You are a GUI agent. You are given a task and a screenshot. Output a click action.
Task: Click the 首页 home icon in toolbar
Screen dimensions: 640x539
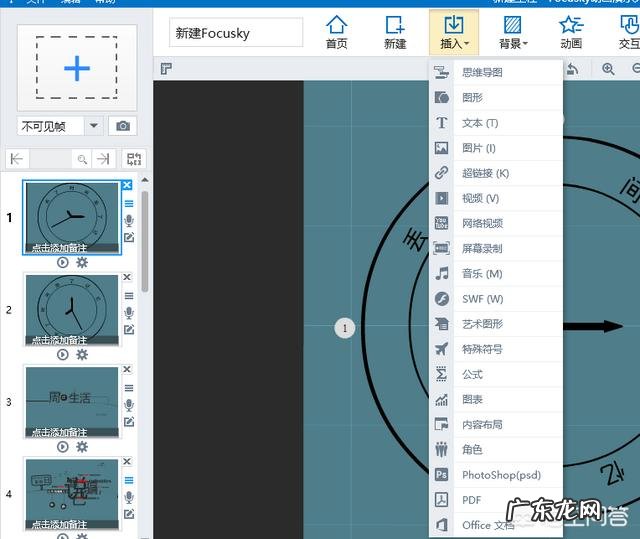(337, 31)
